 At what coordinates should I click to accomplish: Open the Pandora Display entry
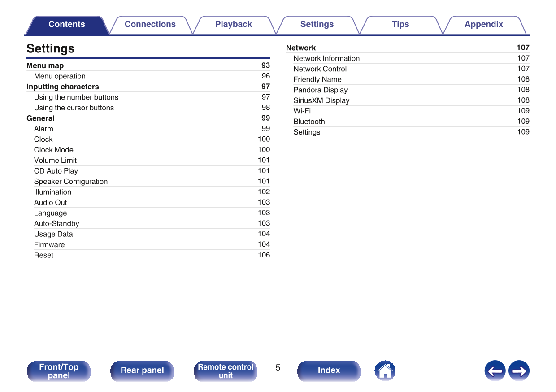pos(321,90)
